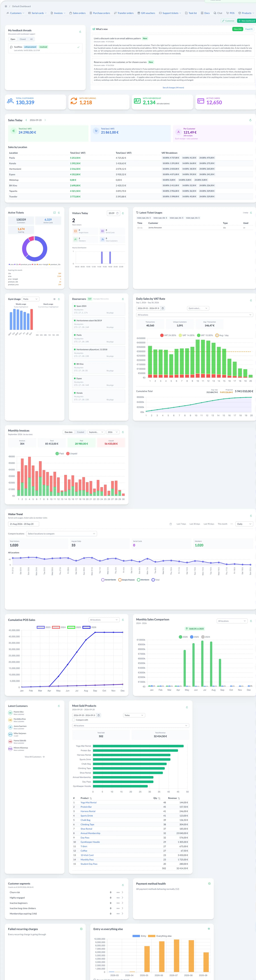Click the 2023 legend swatch in Cumulative POS Sales
Screen dimensions: 256x980
coord(41,627)
